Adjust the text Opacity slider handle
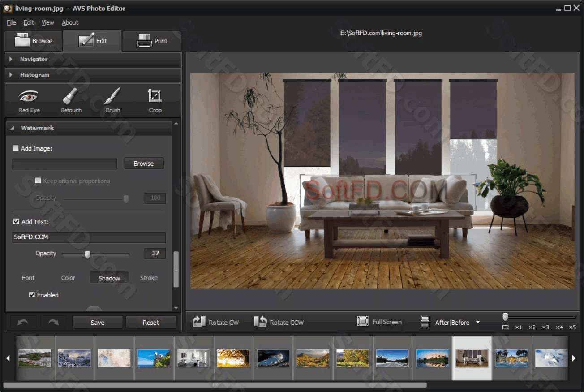Image resolution: width=584 pixels, height=392 pixels. (87, 254)
